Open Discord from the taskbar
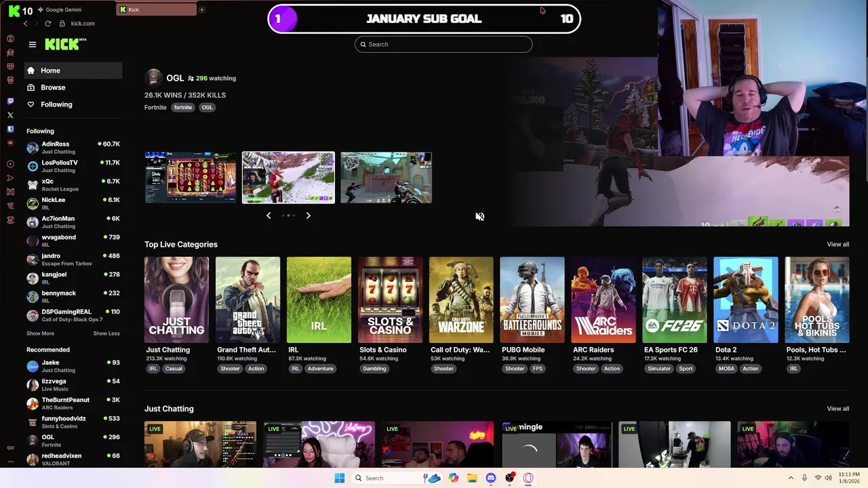Screen dimensions: 868x488 coord(491,478)
